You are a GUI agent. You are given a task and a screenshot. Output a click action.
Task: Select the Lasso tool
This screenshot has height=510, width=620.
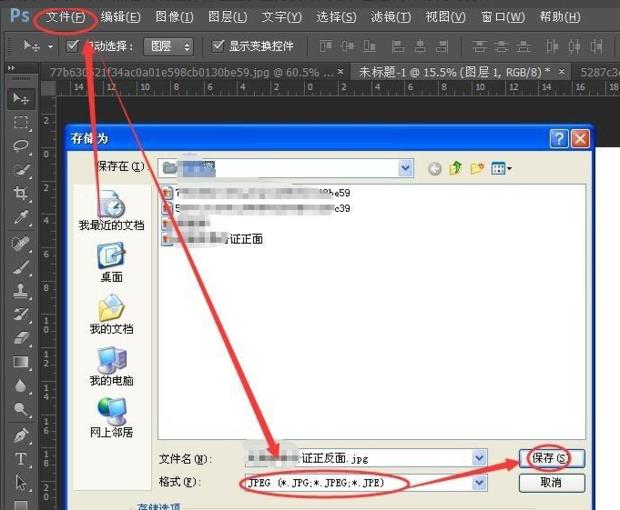[x=20, y=146]
